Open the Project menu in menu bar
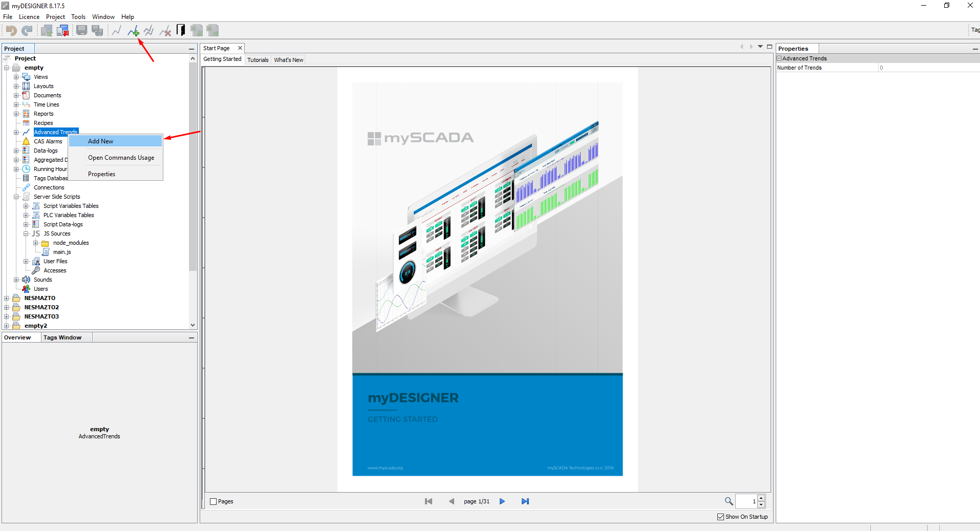The image size is (980, 531). [56, 17]
